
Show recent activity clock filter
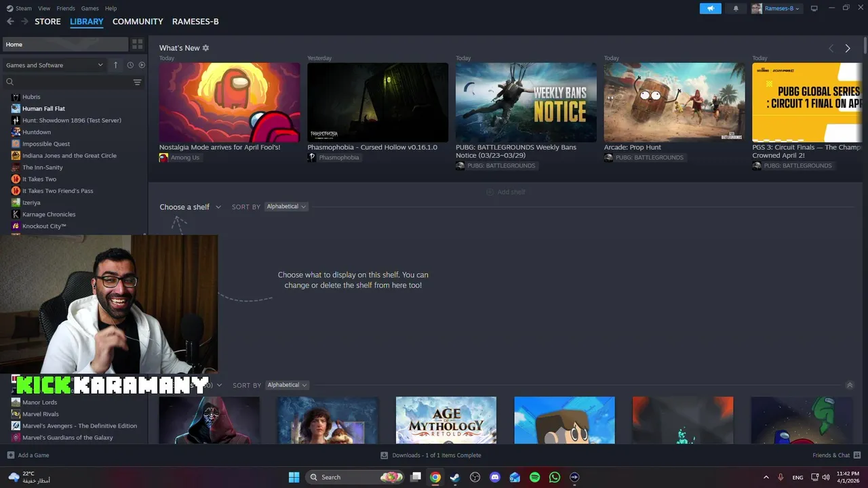point(130,65)
